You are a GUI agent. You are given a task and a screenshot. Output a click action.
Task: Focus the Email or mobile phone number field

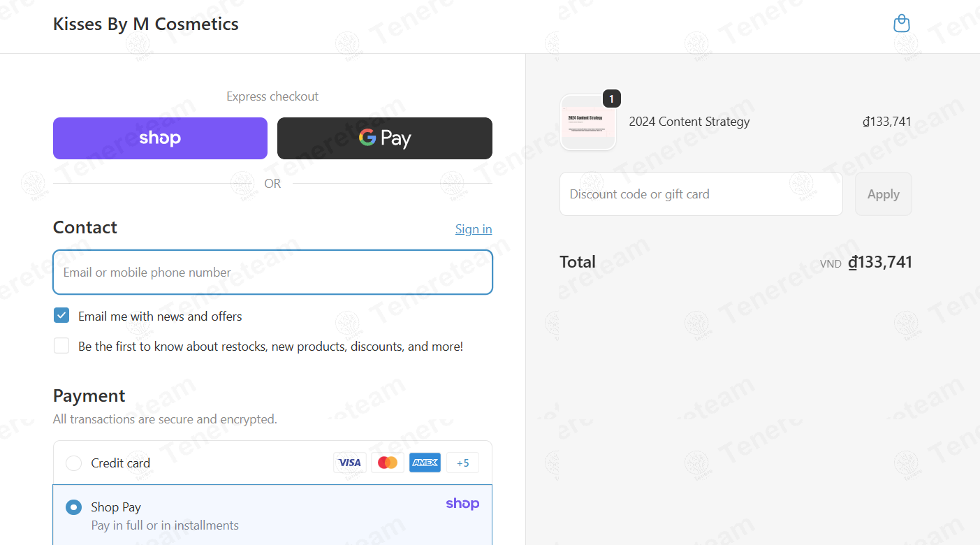[273, 272]
